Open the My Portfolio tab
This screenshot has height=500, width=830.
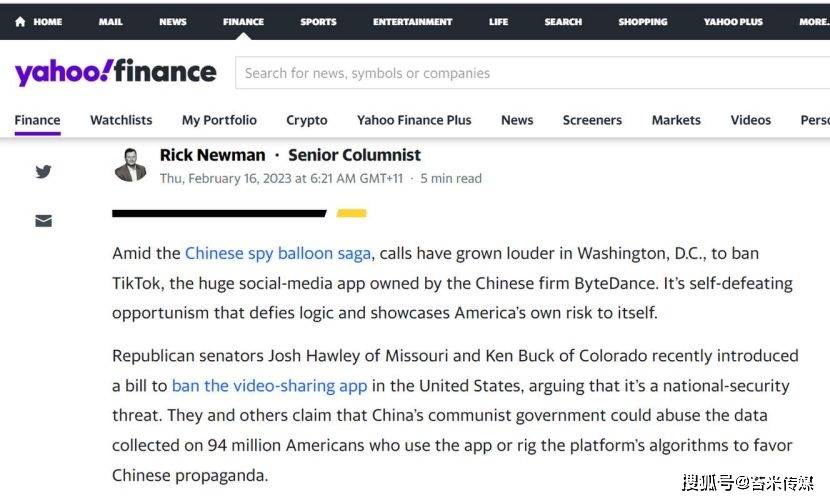219,120
